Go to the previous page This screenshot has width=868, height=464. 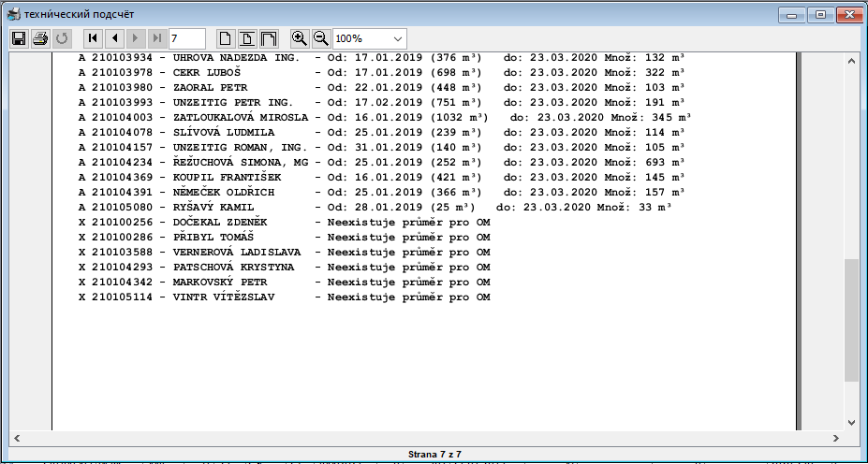pos(114,38)
